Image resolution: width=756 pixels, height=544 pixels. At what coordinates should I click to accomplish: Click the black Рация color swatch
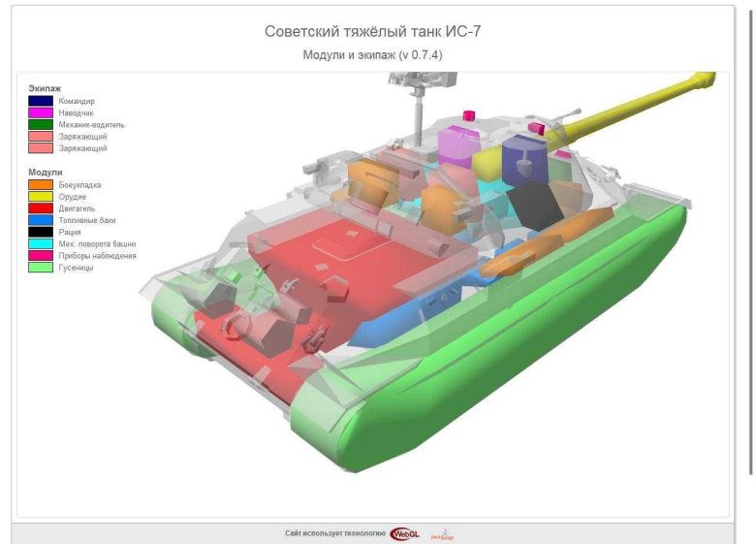pyautogui.click(x=41, y=232)
